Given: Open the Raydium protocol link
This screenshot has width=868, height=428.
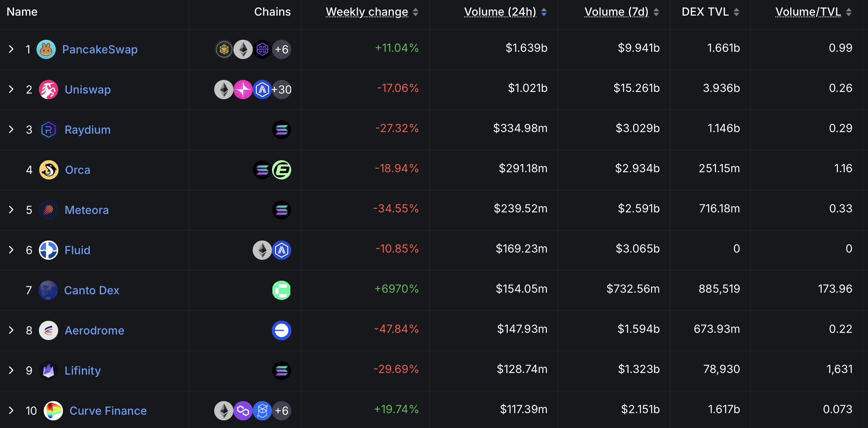Looking at the screenshot, I should pyautogui.click(x=87, y=130).
